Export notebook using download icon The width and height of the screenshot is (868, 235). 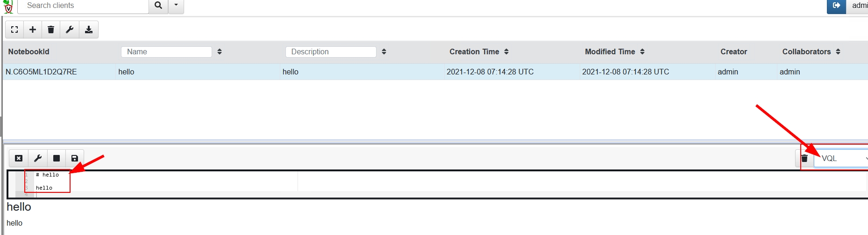(x=88, y=29)
